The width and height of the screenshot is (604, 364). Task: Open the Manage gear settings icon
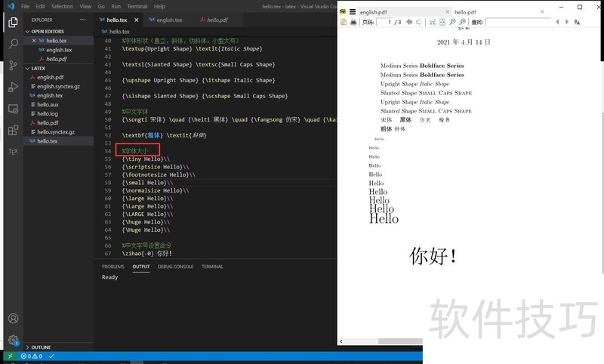[13, 341]
